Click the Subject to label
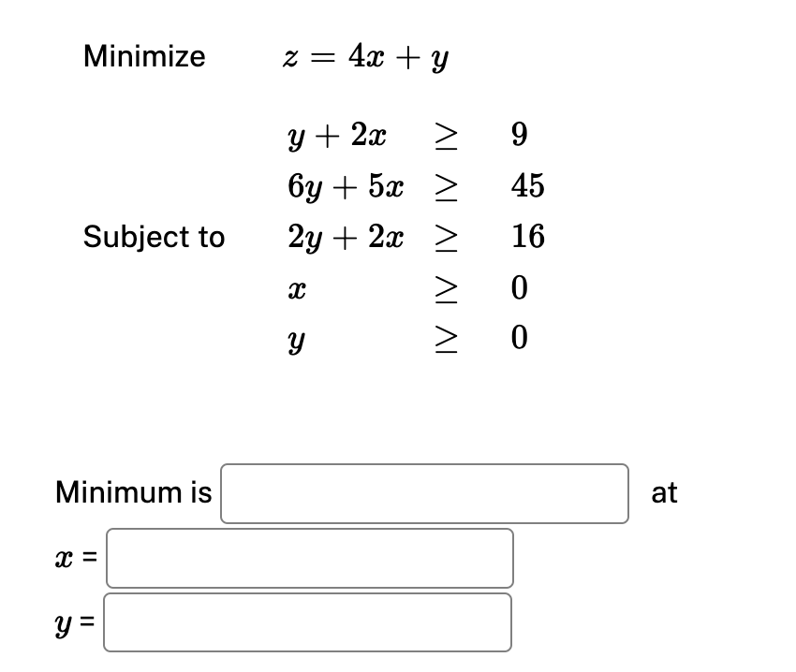 point(154,237)
